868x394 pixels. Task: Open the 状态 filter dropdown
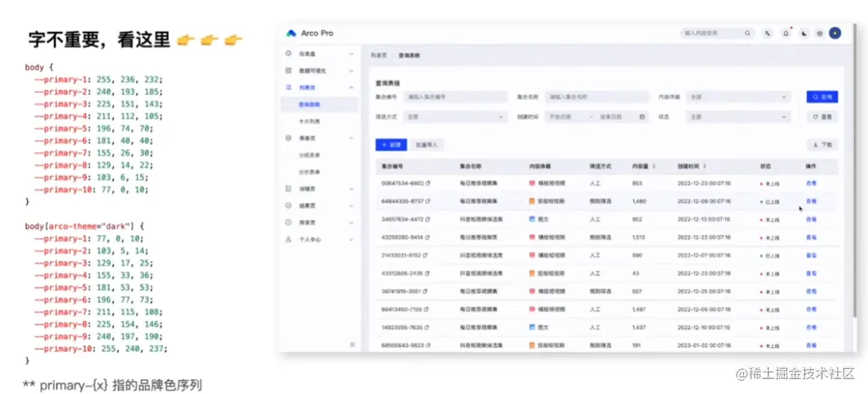pyautogui.click(x=738, y=117)
